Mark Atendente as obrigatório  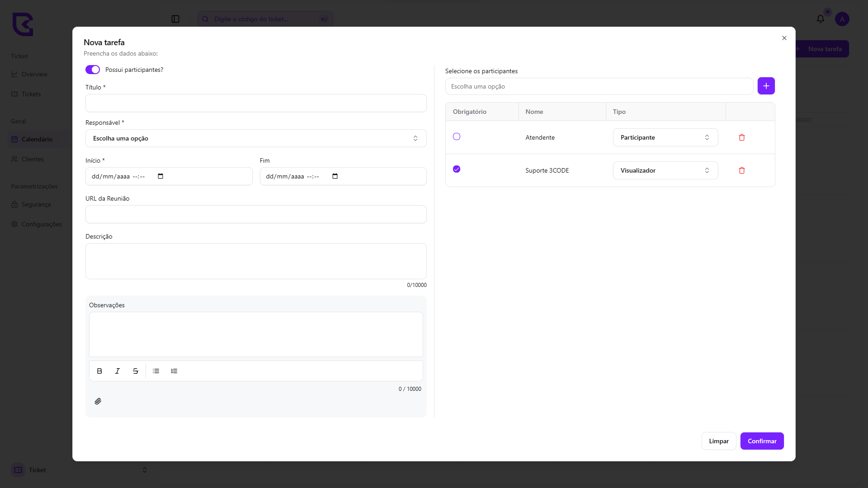(457, 136)
